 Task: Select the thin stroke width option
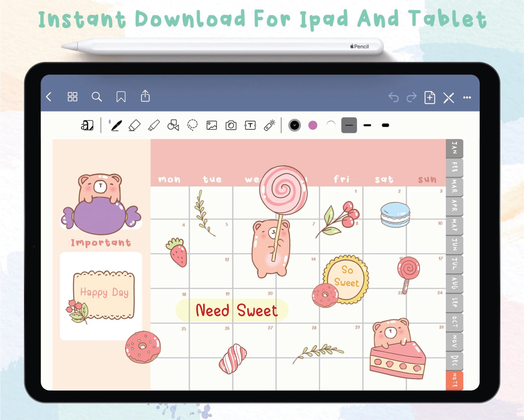(349, 125)
